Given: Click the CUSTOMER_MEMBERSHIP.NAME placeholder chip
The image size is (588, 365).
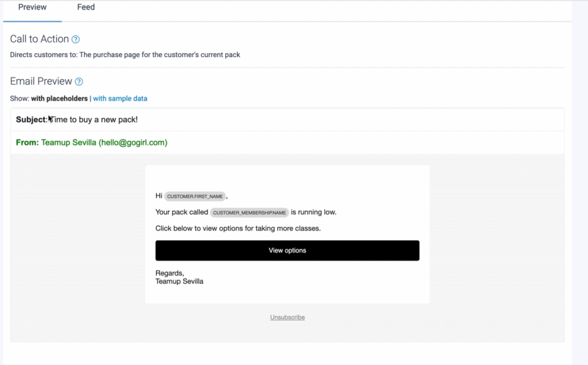Looking at the screenshot, I should click(249, 213).
